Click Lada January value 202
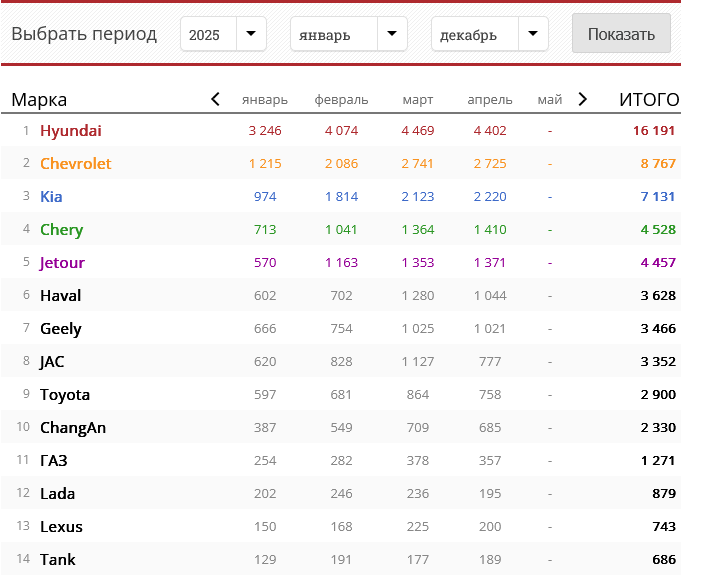The height and width of the screenshot is (575, 718). click(265, 494)
